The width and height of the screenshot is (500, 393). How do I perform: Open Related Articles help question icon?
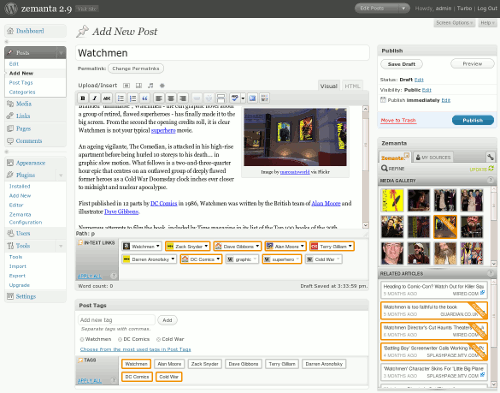490,273
